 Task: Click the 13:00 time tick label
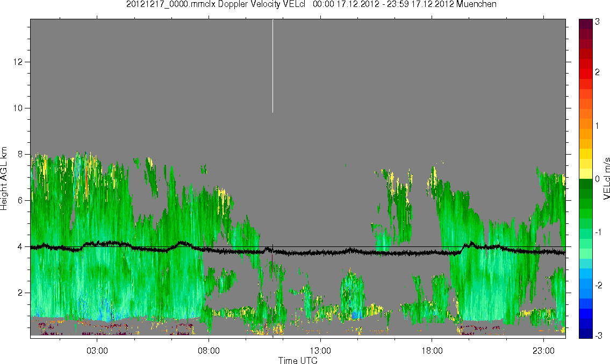click(320, 351)
